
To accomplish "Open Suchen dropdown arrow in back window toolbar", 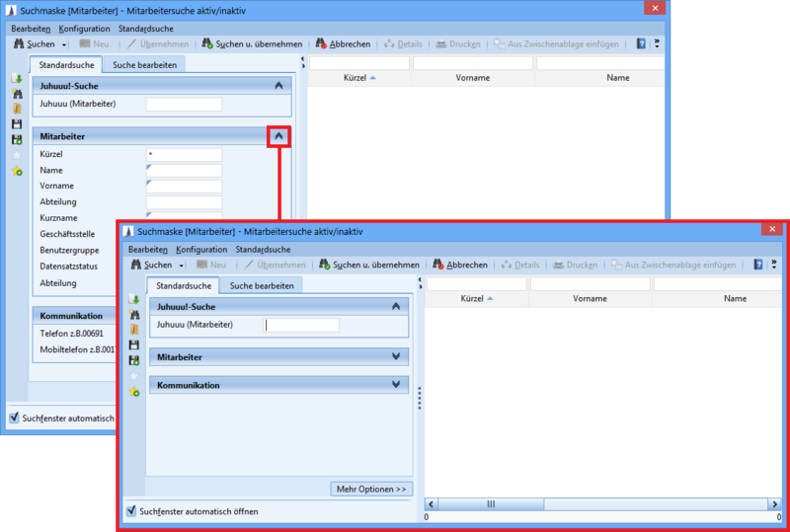I will coord(64,44).
